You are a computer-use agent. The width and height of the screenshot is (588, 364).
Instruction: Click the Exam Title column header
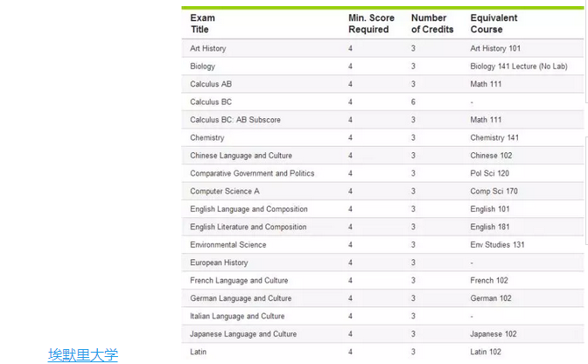pos(202,24)
